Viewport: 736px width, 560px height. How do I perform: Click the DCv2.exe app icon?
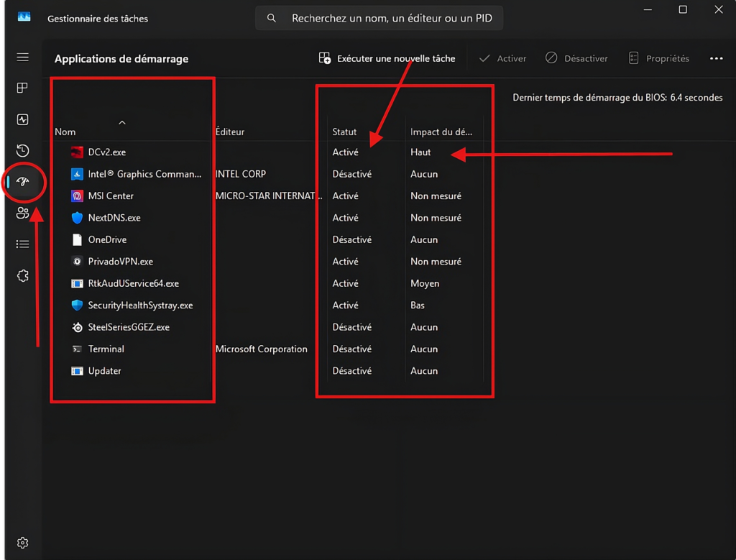[77, 152]
